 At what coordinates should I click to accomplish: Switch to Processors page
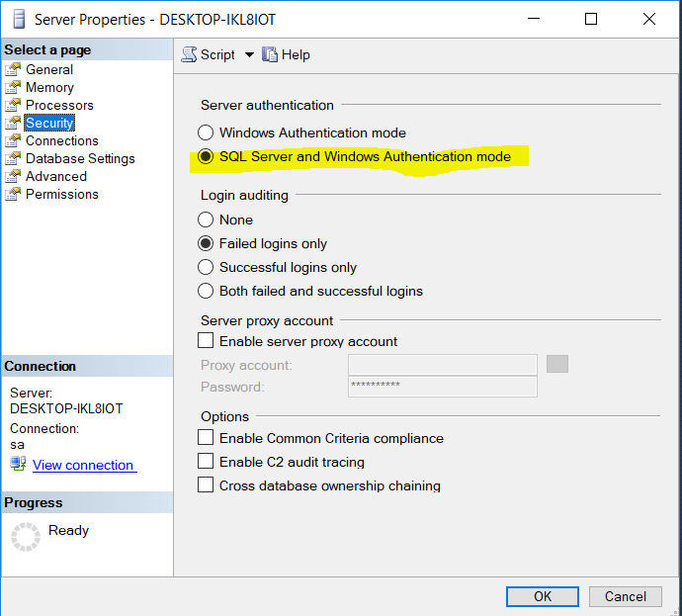click(x=59, y=105)
